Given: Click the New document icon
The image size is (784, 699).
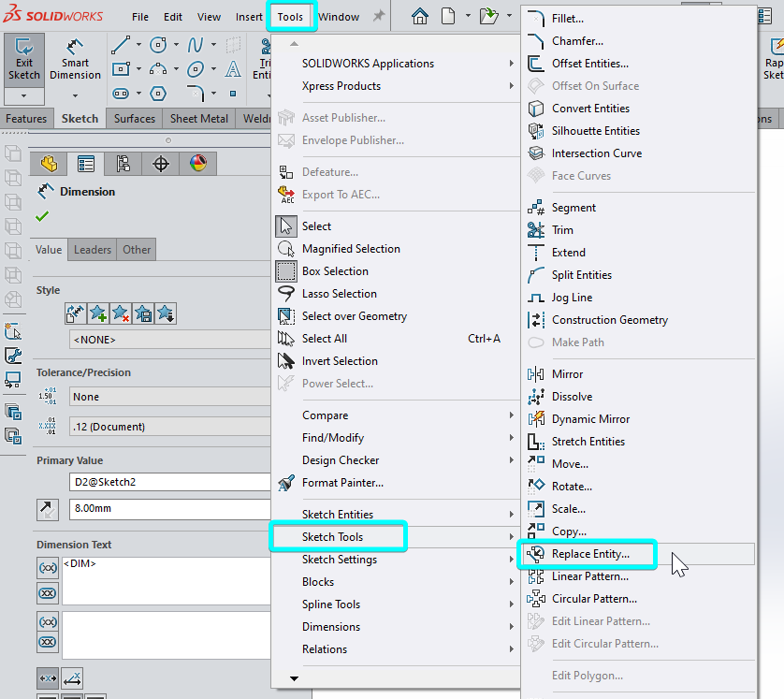Looking at the screenshot, I should [x=448, y=17].
